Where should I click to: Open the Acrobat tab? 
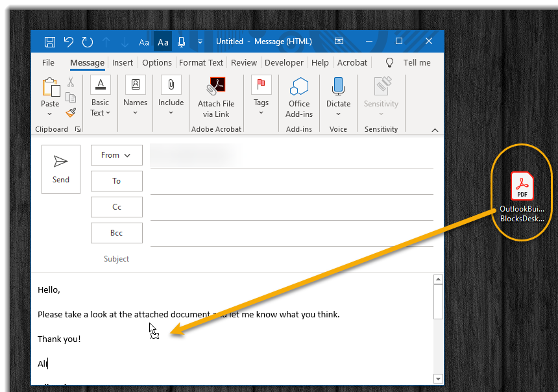tap(352, 62)
